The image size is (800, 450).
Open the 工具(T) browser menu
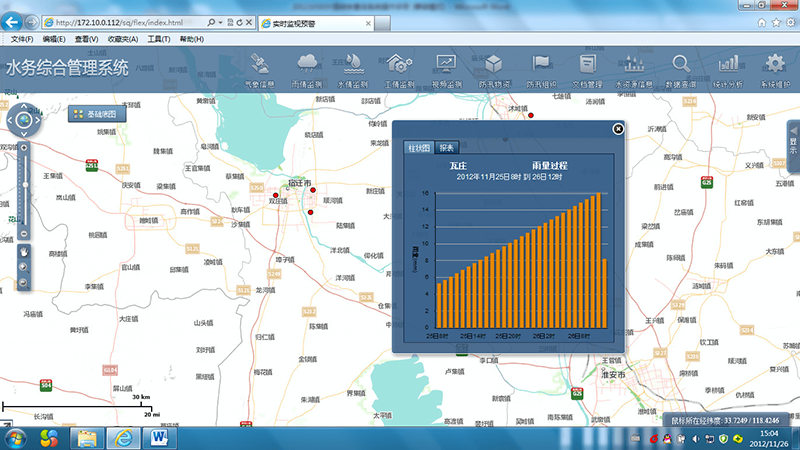tap(158, 39)
